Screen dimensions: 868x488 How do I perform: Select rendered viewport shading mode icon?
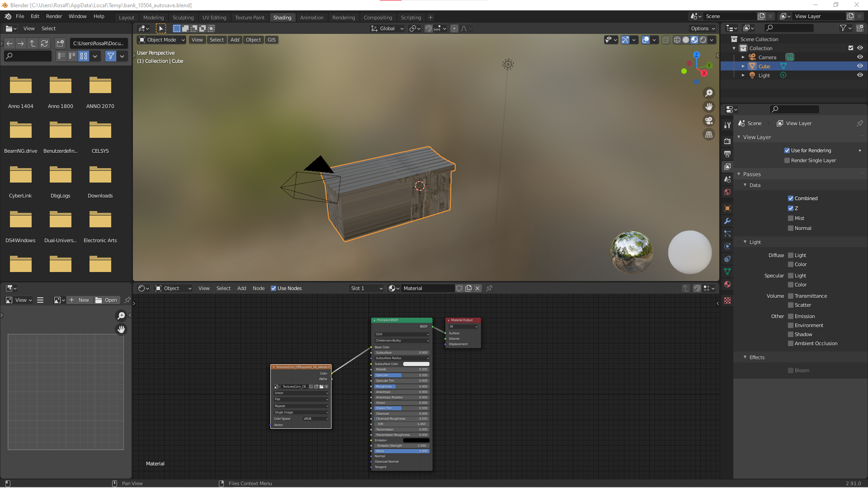tap(703, 40)
